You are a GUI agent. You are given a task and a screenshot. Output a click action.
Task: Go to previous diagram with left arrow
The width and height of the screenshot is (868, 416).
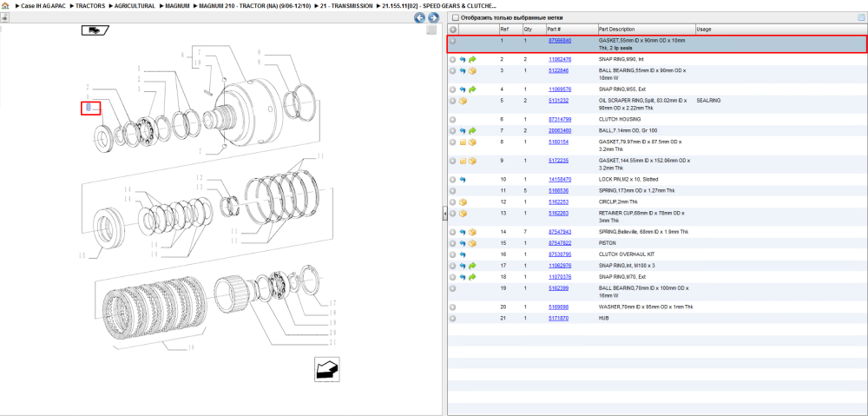[x=420, y=17]
